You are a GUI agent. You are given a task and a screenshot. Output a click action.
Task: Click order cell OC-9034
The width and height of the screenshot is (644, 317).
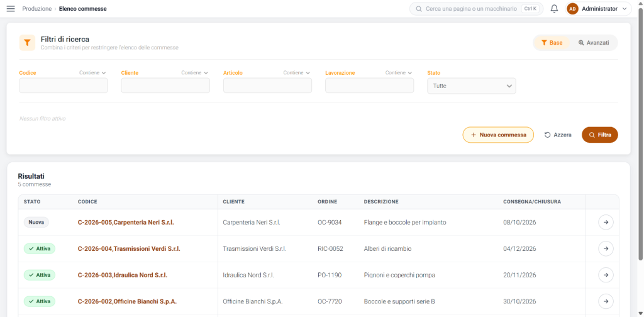coord(330,222)
